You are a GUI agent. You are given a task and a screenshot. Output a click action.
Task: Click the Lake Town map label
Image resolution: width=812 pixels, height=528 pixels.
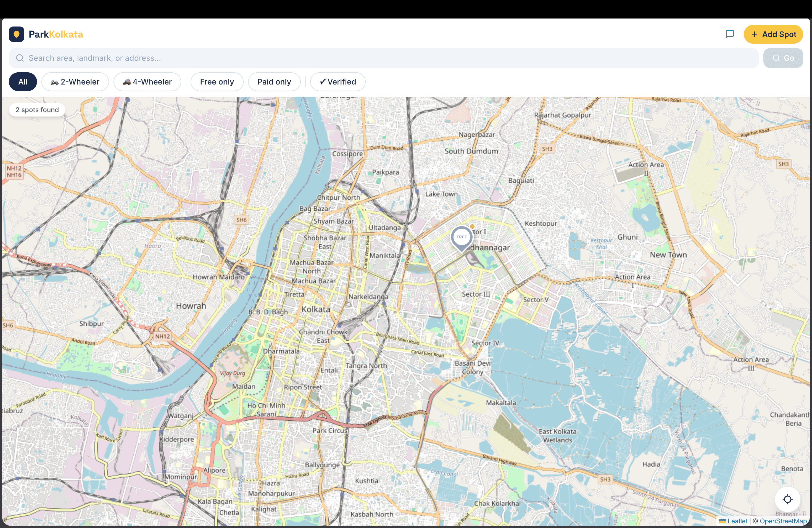pyautogui.click(x=441, y=194)
